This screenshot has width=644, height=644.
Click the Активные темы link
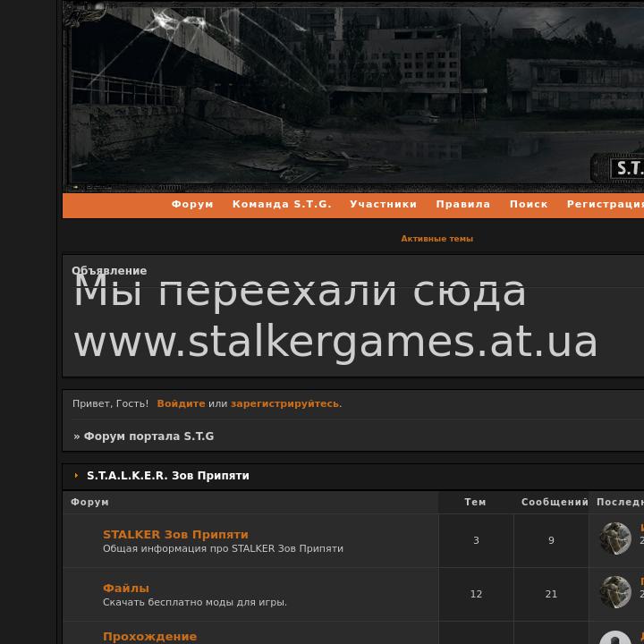tap(437, 239)
